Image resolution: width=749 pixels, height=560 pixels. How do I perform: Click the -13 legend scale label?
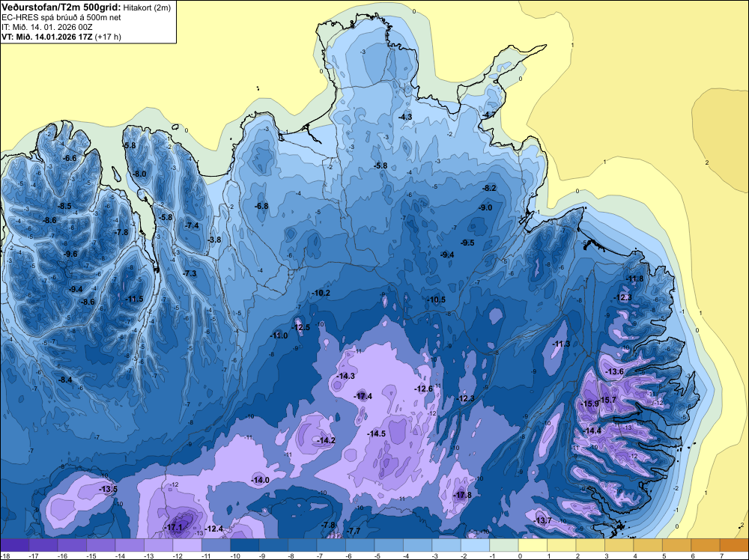pyautogui.click(x=148, y=556)
